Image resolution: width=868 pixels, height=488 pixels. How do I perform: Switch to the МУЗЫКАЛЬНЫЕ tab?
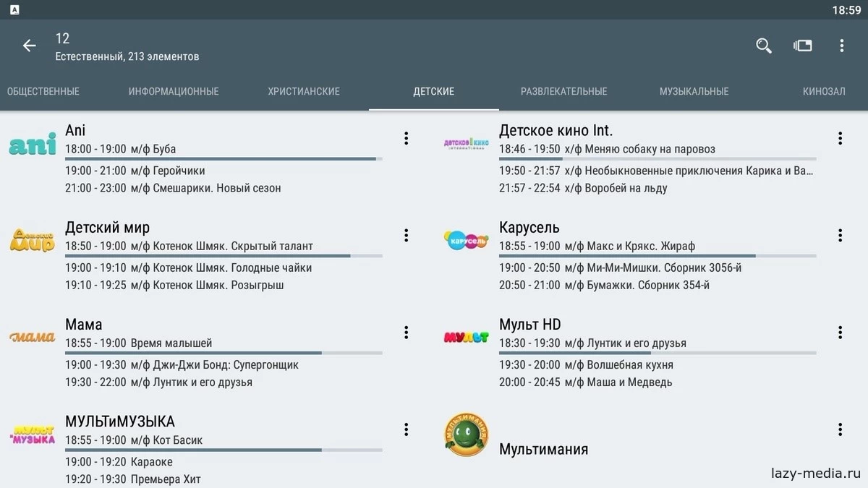pos(694,92)
